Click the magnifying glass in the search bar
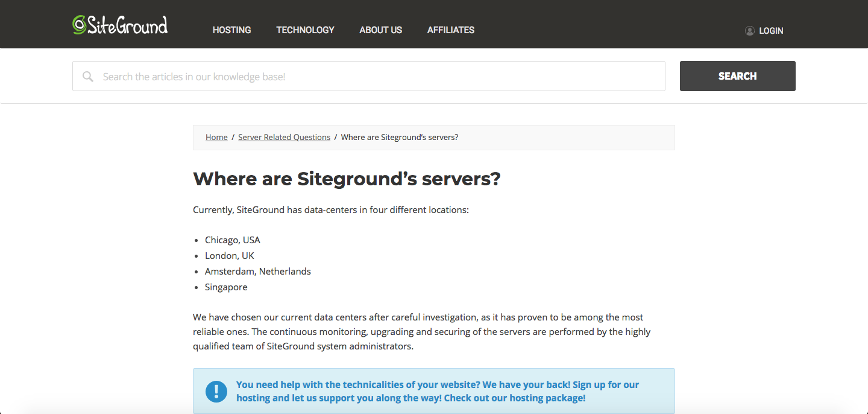Image resolution: width=868 pixels, height=414 pixels. [x=88, y=76]
